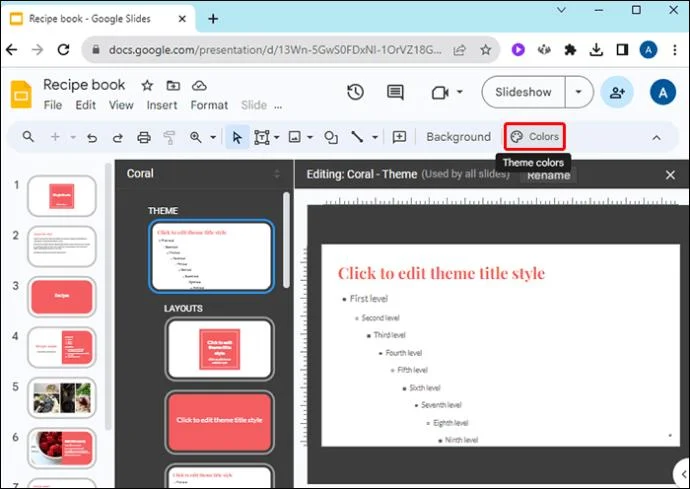Select slide 2 thumbnail in filmstrip
Image resolution: width=690 pixels, height=489 pixels.
62,246
